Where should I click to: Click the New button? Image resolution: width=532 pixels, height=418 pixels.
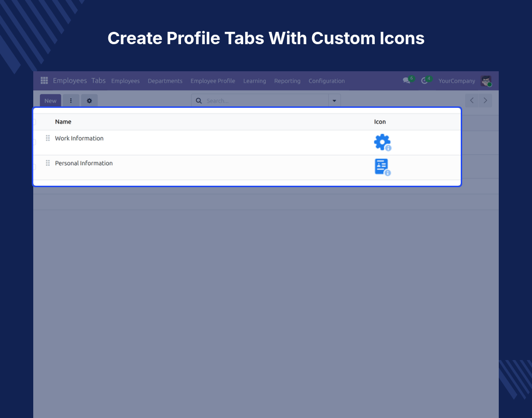50,101
